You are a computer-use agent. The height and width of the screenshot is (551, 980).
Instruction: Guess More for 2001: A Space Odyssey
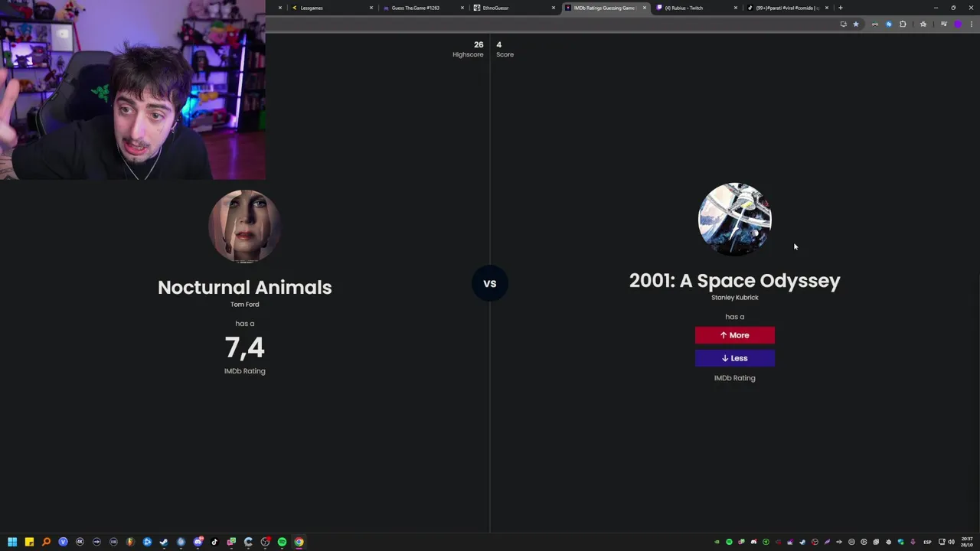coord(735,335)
